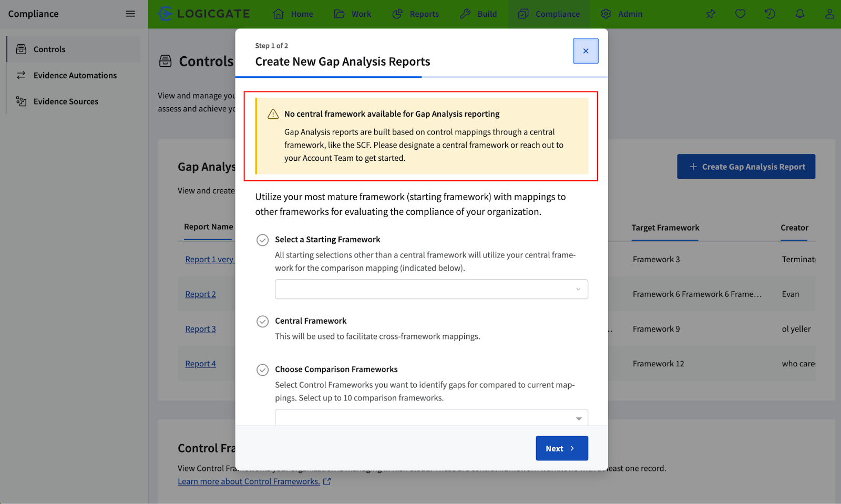Open recent history clock icon
The width and height of the screenshot is (841, 504).
coord(770,14)
